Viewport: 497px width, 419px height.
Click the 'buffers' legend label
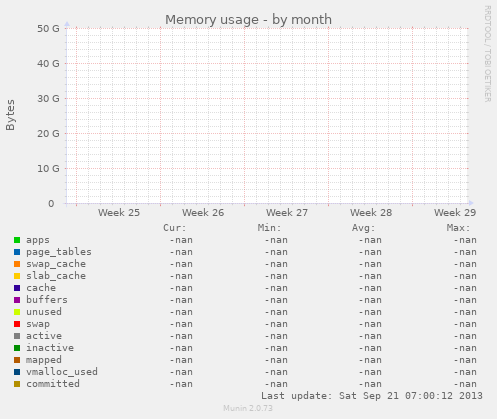point(47,300)
